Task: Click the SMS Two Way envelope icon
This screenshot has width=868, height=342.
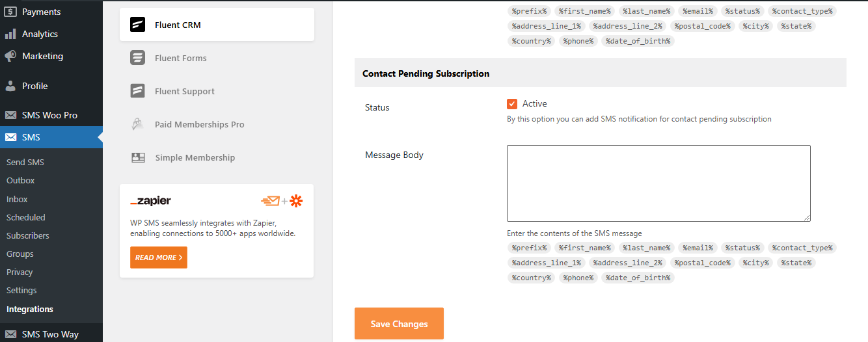Action: click(10, 334)
